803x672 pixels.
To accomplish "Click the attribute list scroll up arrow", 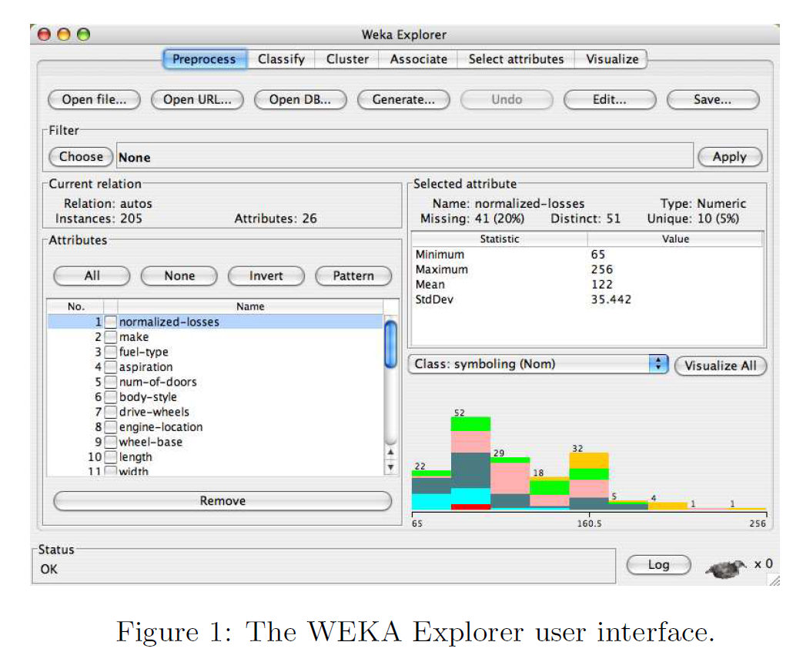I will (391, 453).
